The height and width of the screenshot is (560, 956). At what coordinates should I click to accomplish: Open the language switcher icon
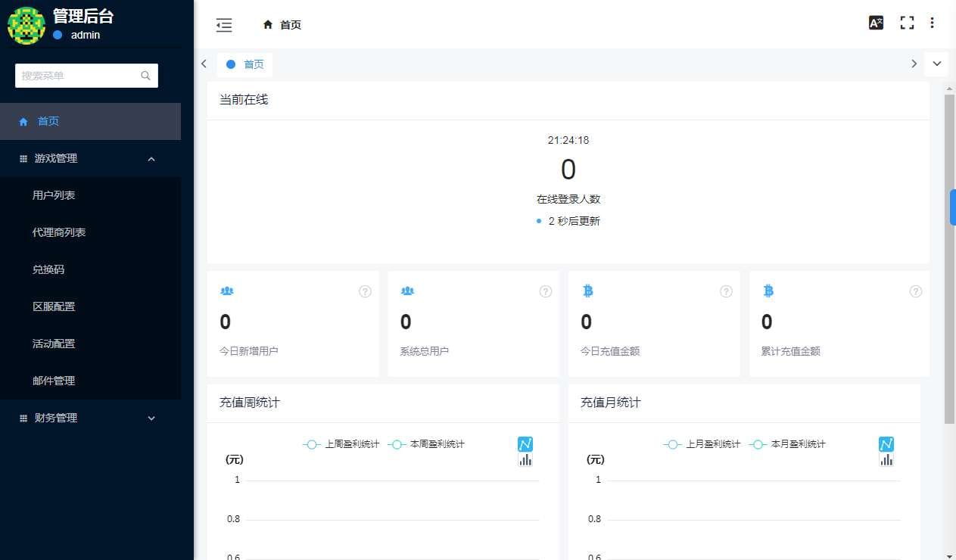[876, 23]
